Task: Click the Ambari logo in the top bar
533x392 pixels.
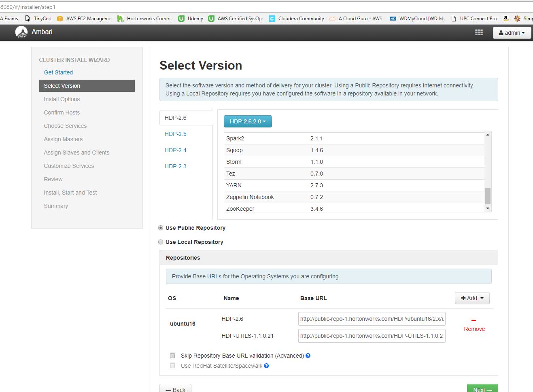Action: click(x=21, y=32)
